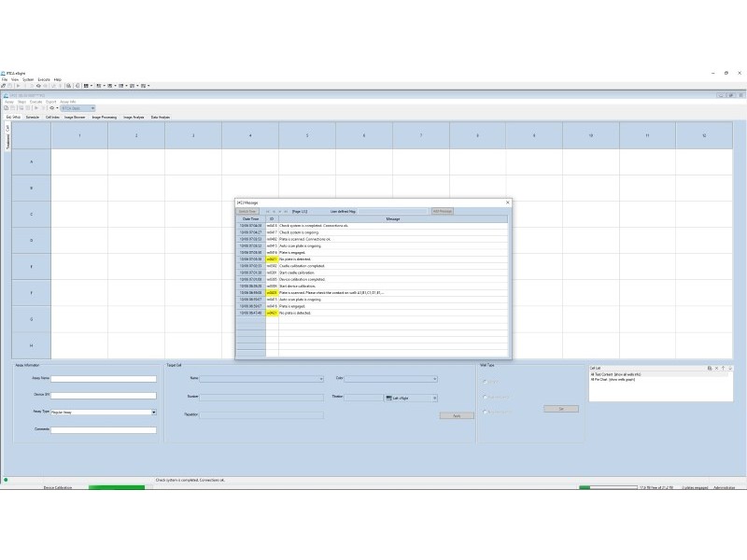Close the Message dialog
The image size is (747, 560).
pos(507,203)
